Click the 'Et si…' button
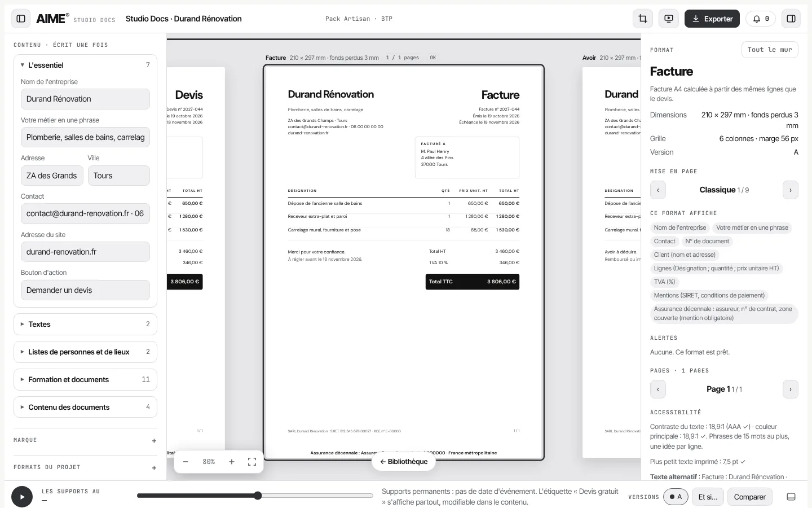This screenshot has width=812, height=508. [x=708, y=497]
